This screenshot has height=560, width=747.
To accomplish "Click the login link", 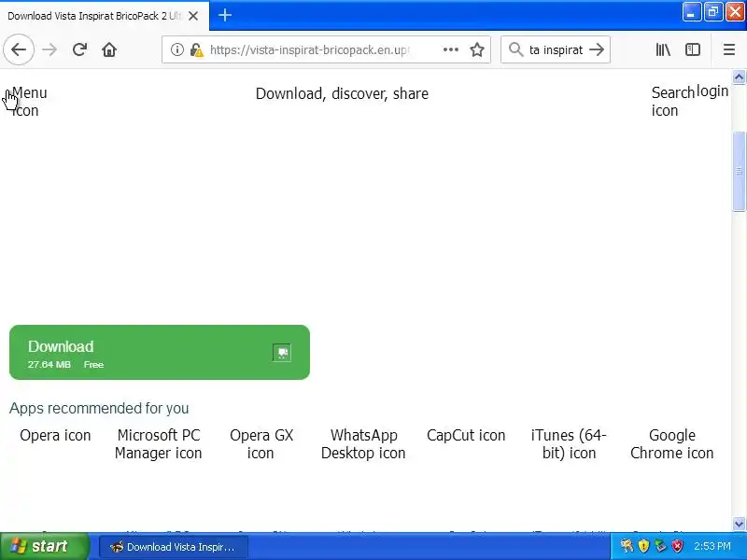I will click(712, 91).
